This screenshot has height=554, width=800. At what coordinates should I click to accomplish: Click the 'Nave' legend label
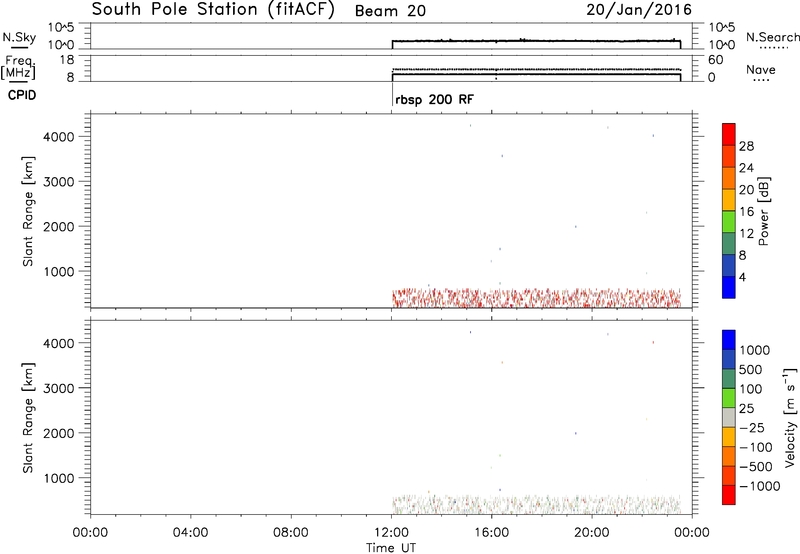point(761,70)
